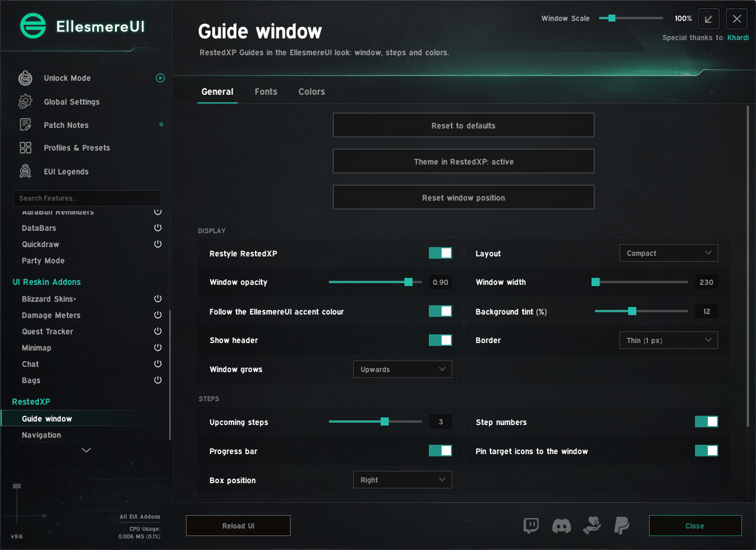The image size is (756, 550).
Task: Toggle Pin target icons to the window
Action: pyautogui.click(x=707, y=451)
